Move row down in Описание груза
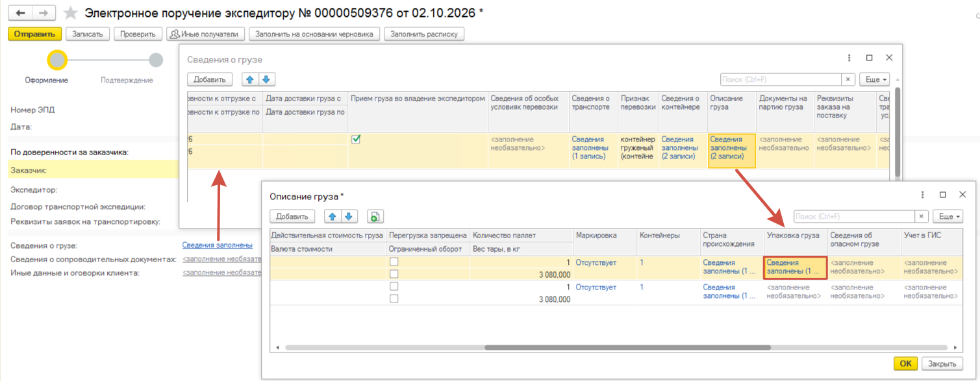Viewport: 980px width, 381px height. pyautogui.click(x=349, y=216)
